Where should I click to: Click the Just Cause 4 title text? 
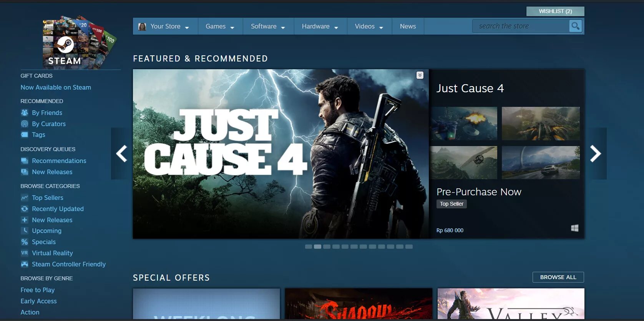click(470, 88)
